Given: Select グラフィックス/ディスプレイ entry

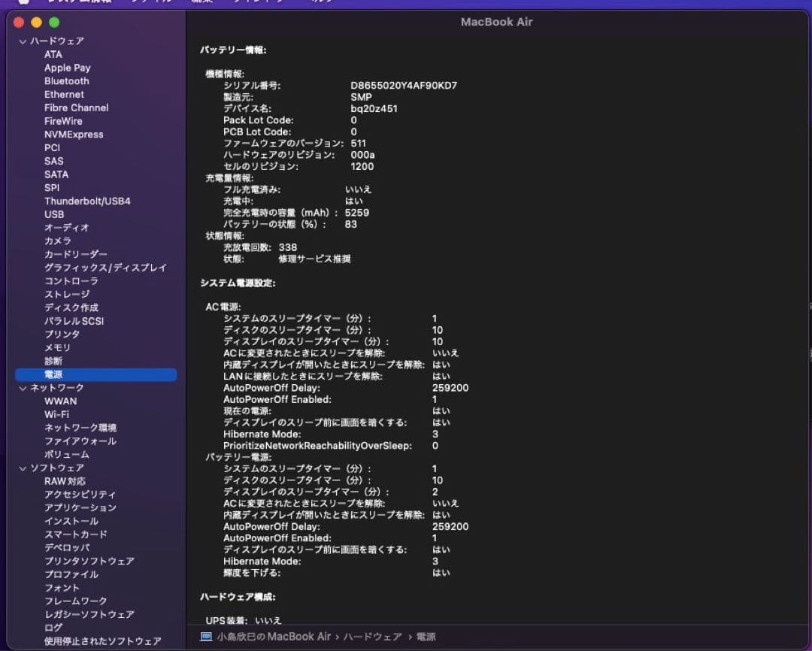Looking at the screenshot, I should [105, 268].
